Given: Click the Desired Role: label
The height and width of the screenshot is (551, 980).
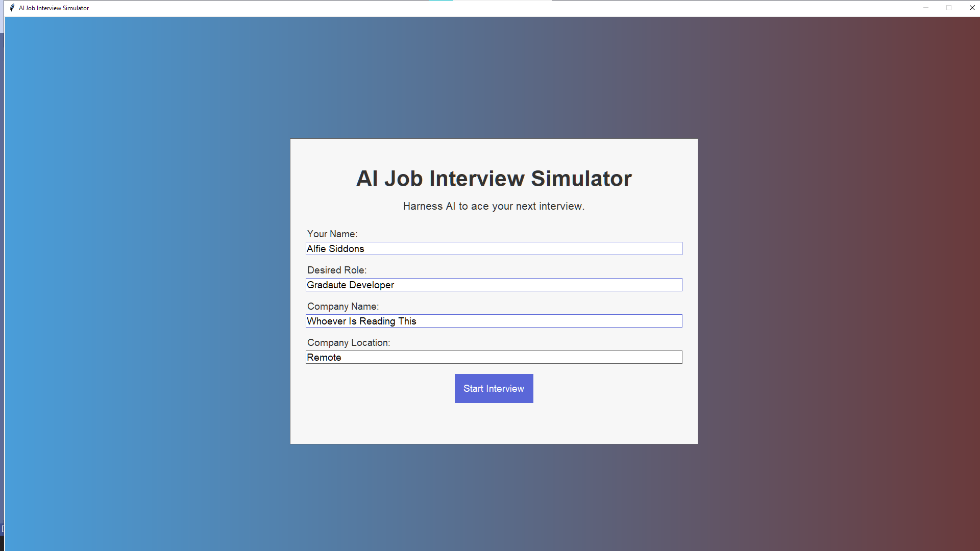Looking at the screenshot, I should (336, 270).
